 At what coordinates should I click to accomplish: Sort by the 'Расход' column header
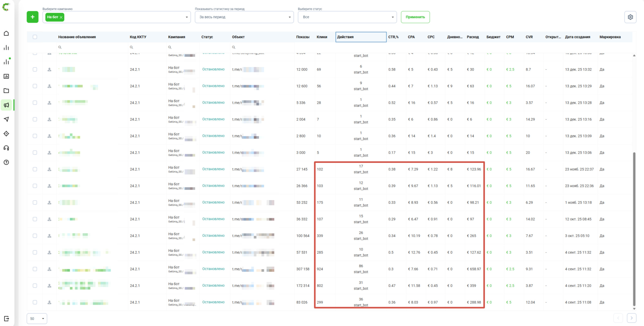473,37
